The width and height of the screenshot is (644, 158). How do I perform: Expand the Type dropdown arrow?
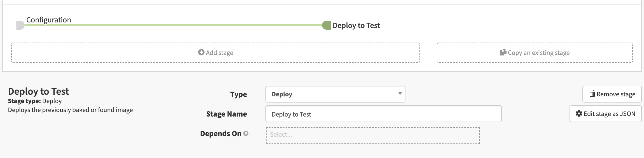coord(400,94)
